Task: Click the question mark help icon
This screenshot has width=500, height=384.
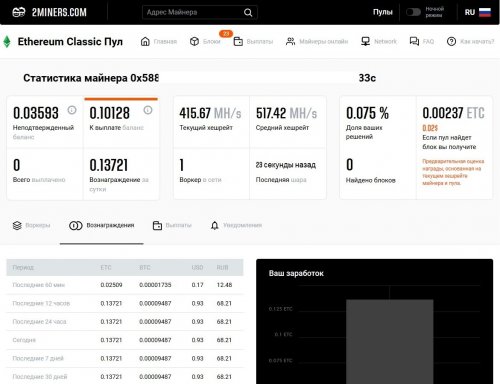Action: pos(451,41)
